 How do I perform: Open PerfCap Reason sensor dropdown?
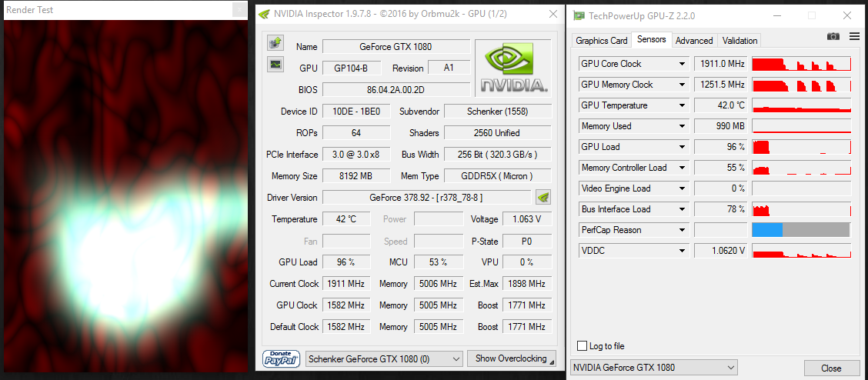click(683, 230)
